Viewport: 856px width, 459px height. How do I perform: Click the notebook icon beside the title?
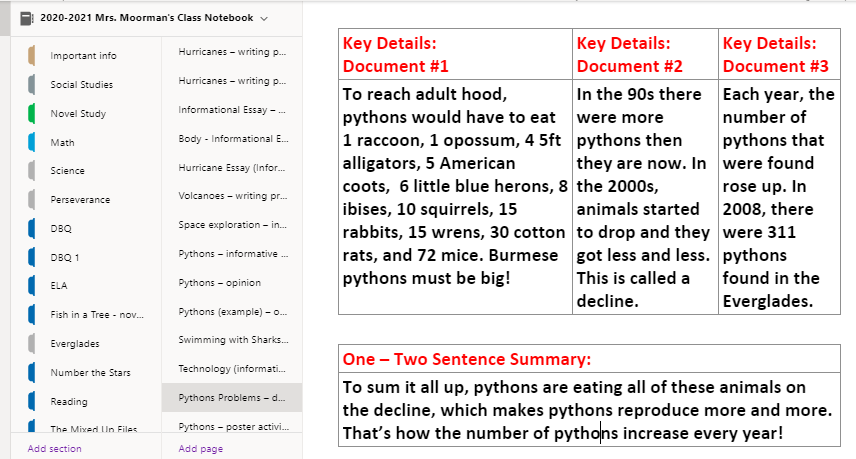26,19
